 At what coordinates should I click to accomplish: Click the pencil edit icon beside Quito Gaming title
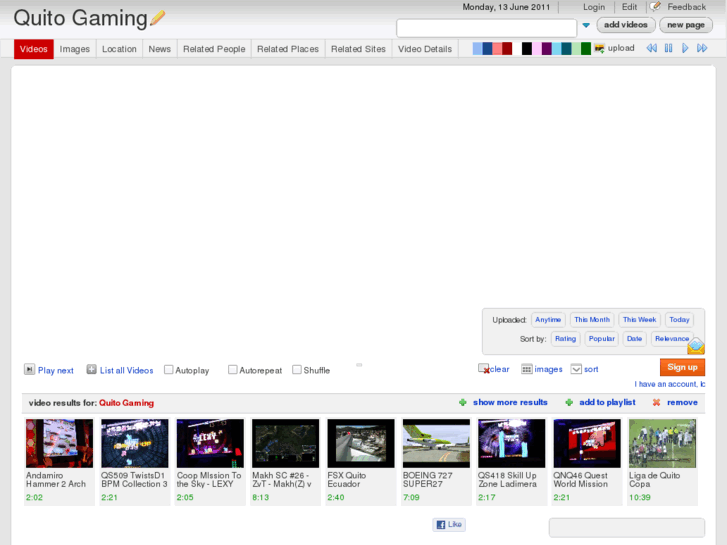(158, 19)
